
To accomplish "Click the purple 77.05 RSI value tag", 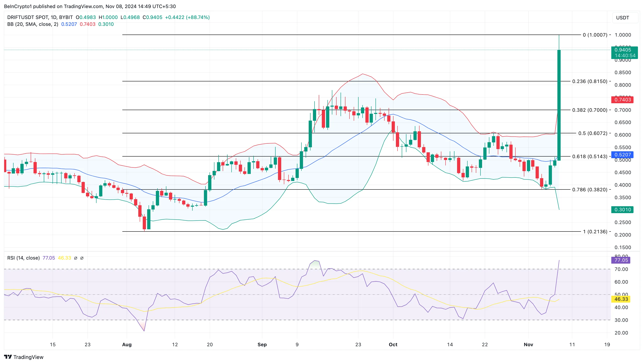I will tap(622, 260).
